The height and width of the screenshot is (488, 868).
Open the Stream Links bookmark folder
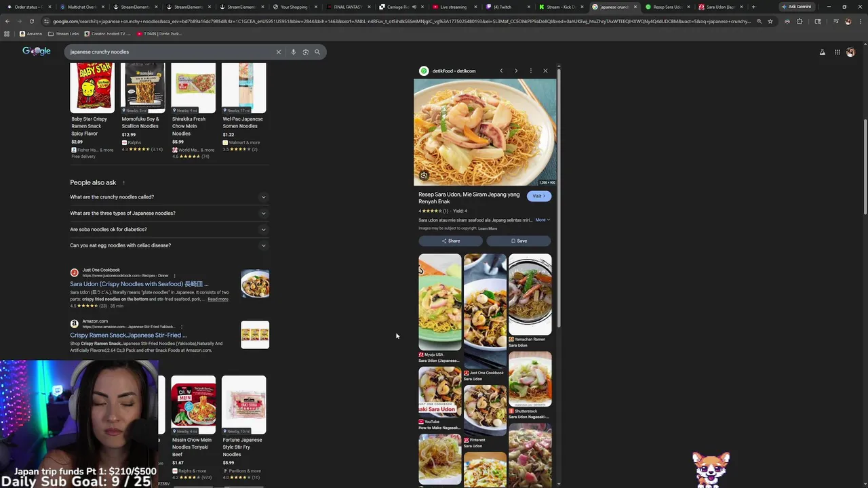pos(63,33)
